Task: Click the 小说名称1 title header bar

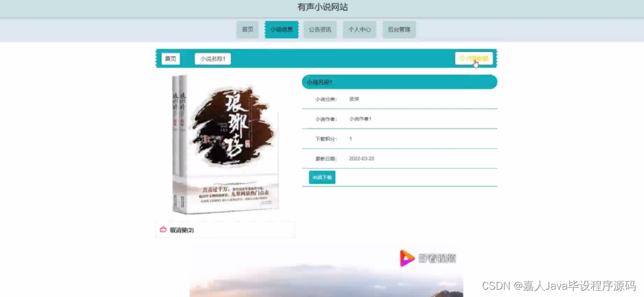Action: pos(399,82)
